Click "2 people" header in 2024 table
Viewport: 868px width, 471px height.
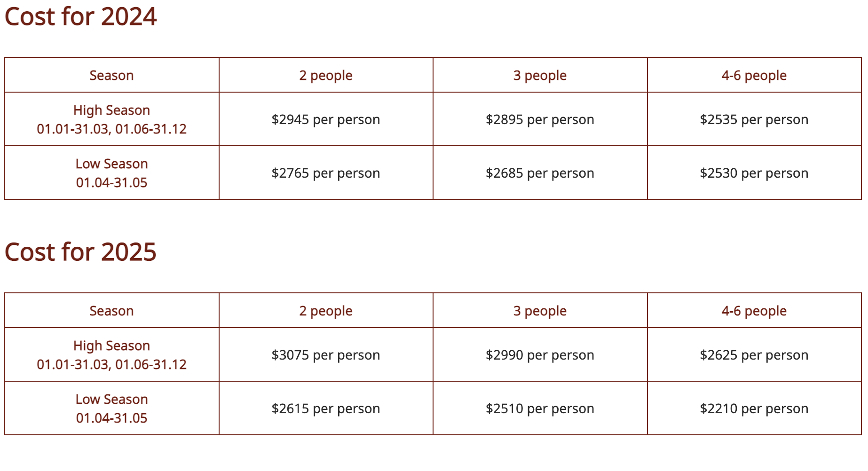coord(326,76)
